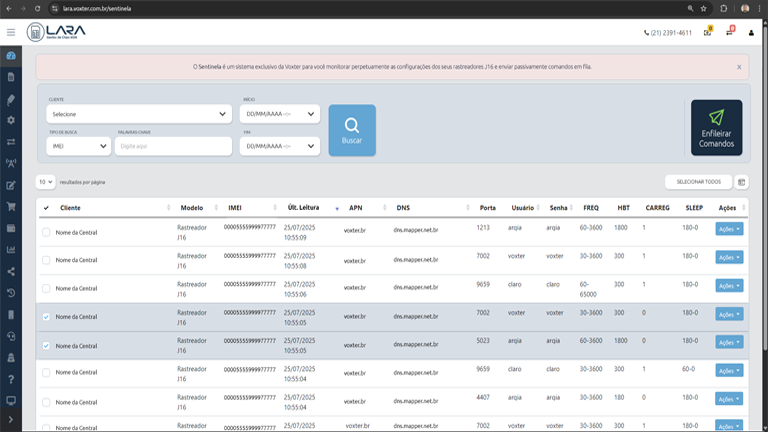Click the Buscar search button
Image resolution: width=768 pixels, height=432 pixels.
point(352,130)
